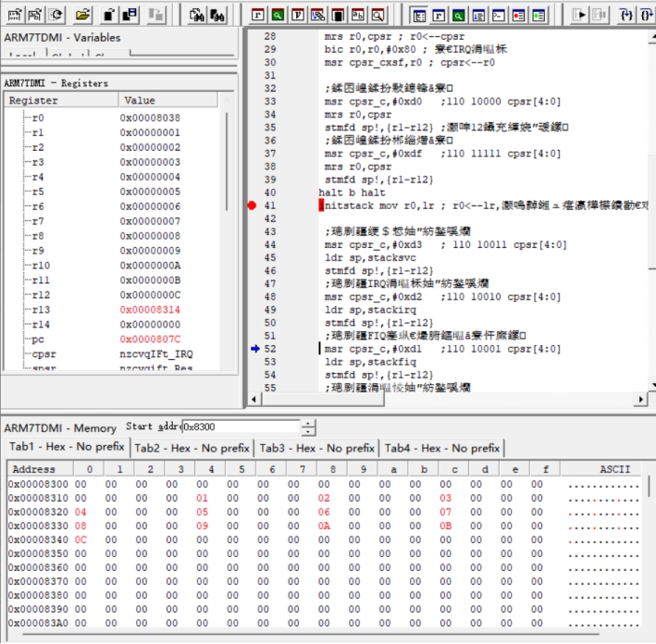Click the open folder icon in toolbar
Viewport: 656px width, 644px height.
82,15
